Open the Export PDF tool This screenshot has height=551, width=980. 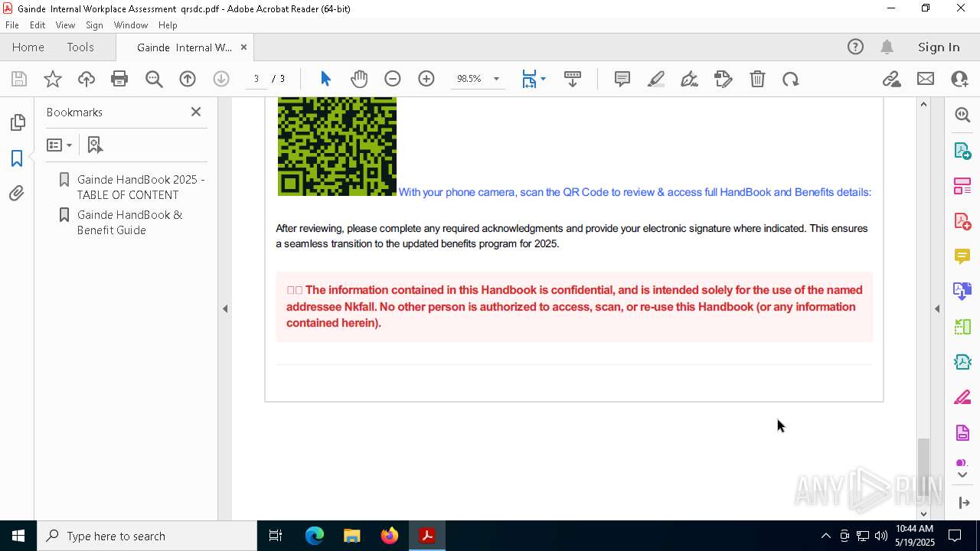(962, 150)
